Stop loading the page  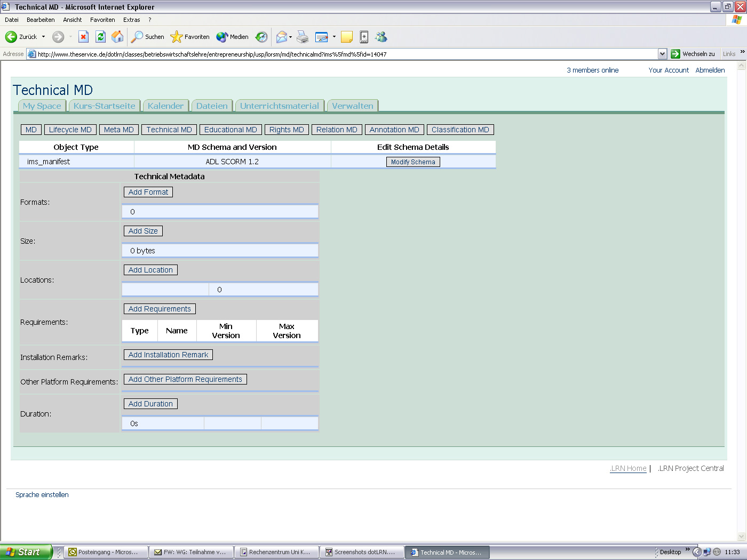point(83,37)
